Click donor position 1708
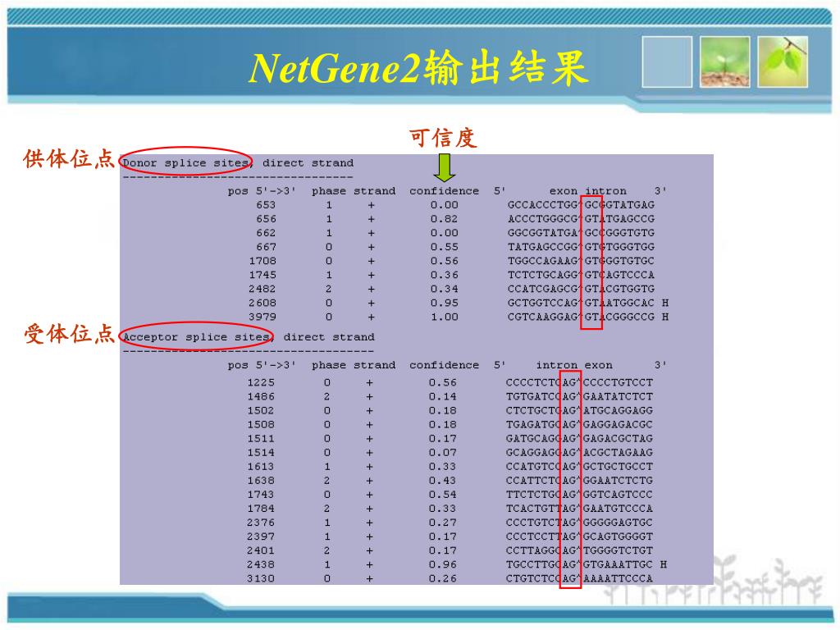 262,261
